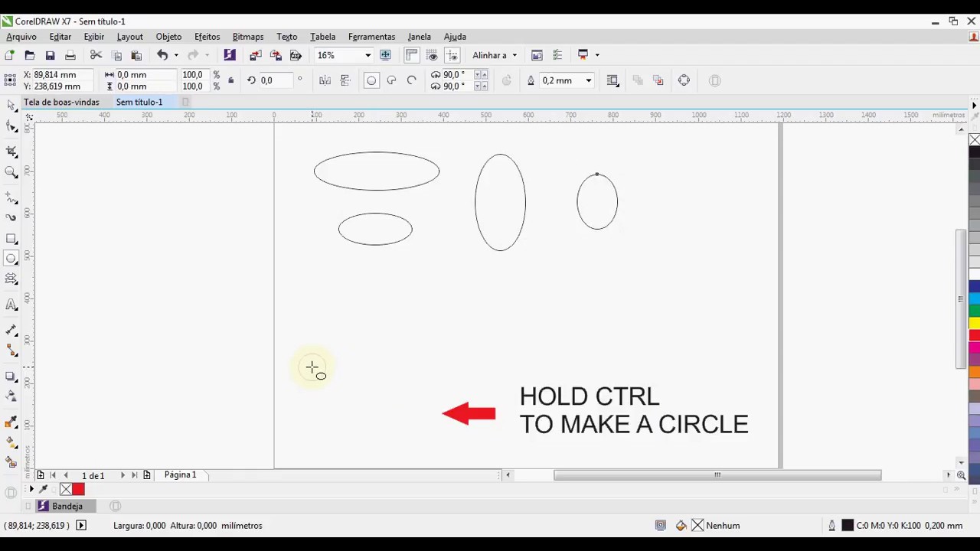Select the Zoom magnifier tool in toolbox
980x551 pixels.
pos(11,173)
